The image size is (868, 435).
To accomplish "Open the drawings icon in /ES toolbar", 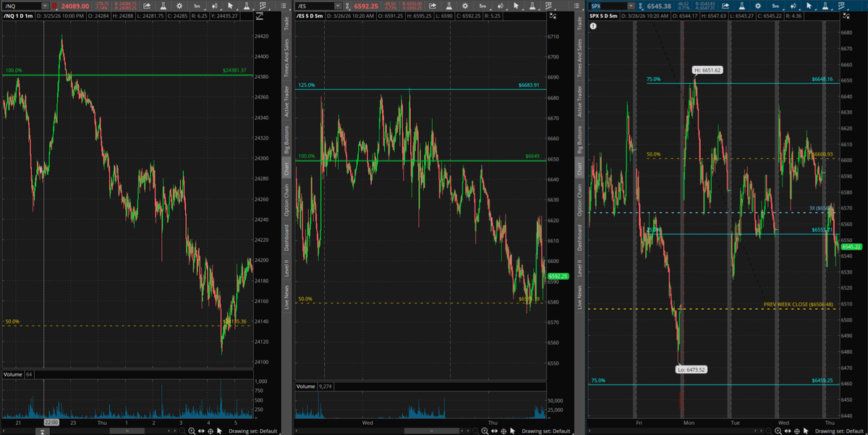I will 548,6.
